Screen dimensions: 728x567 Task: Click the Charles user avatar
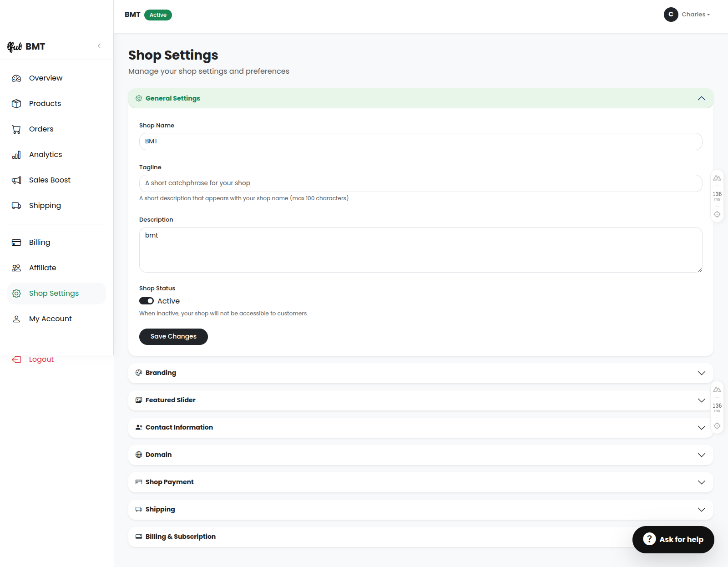click(671, 15)
